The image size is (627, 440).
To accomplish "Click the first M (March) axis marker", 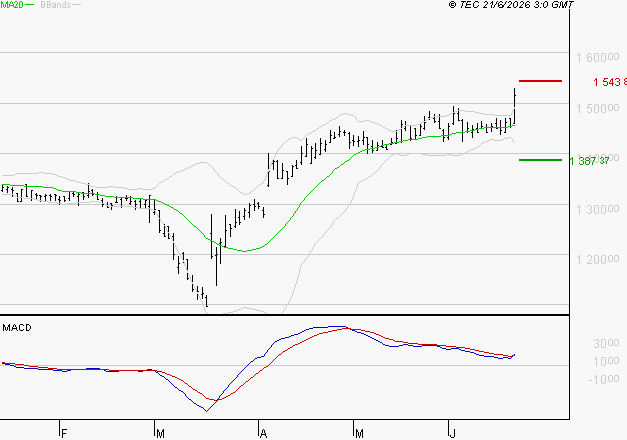I will click(160, 434).
